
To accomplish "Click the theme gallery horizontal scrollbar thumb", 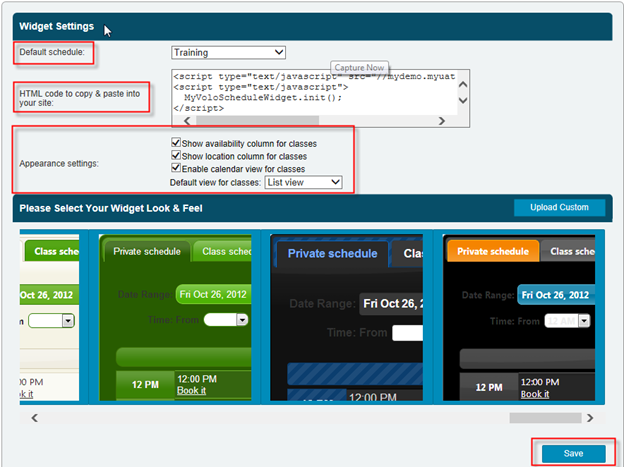I will point(544,418).
